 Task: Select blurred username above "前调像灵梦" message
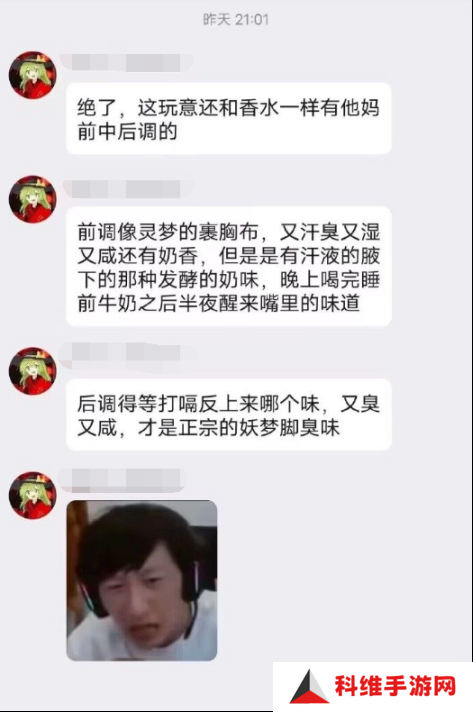pyautogui.click(x=128, y=188)
